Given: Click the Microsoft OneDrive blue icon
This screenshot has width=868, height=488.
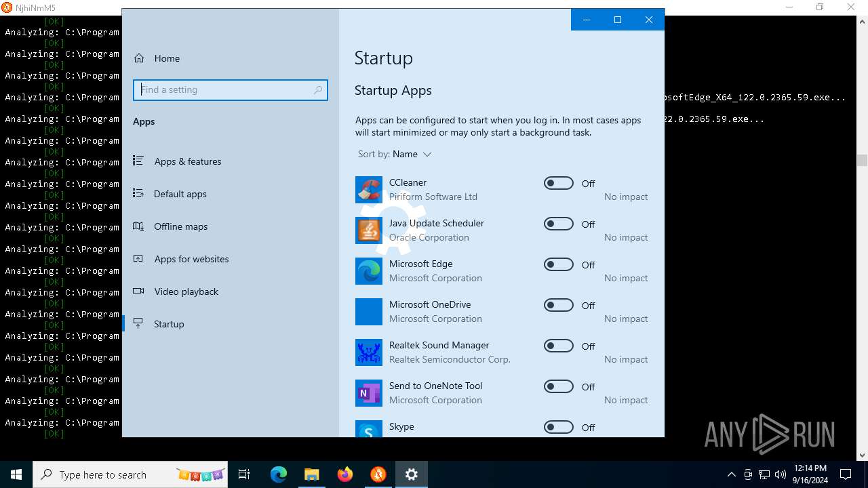Looking at the screenshot, I should click(369, 312).
